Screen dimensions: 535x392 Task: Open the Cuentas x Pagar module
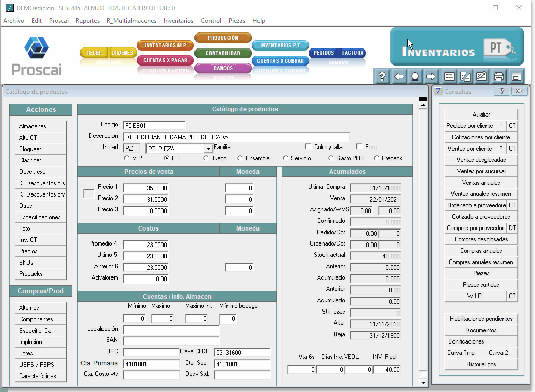pyautogui.click(x=166, y=60)
